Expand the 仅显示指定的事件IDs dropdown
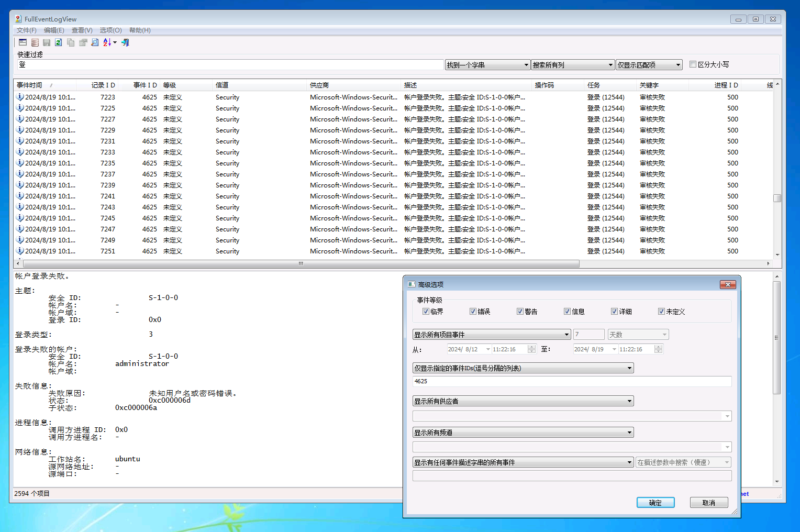The image size is (800, 532). click(523, 368)
